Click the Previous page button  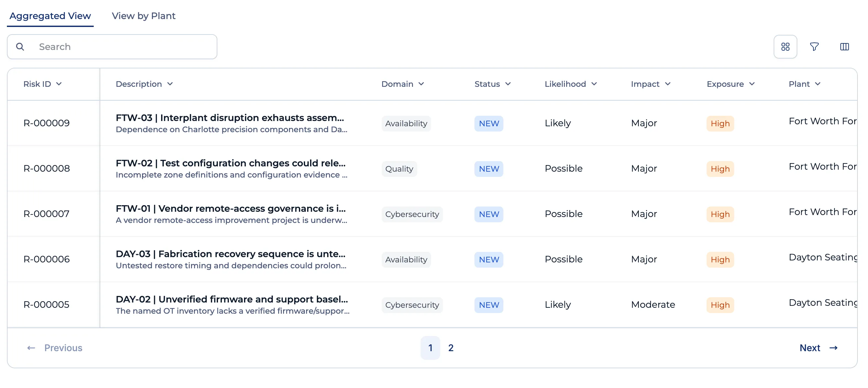pos(55,348)
